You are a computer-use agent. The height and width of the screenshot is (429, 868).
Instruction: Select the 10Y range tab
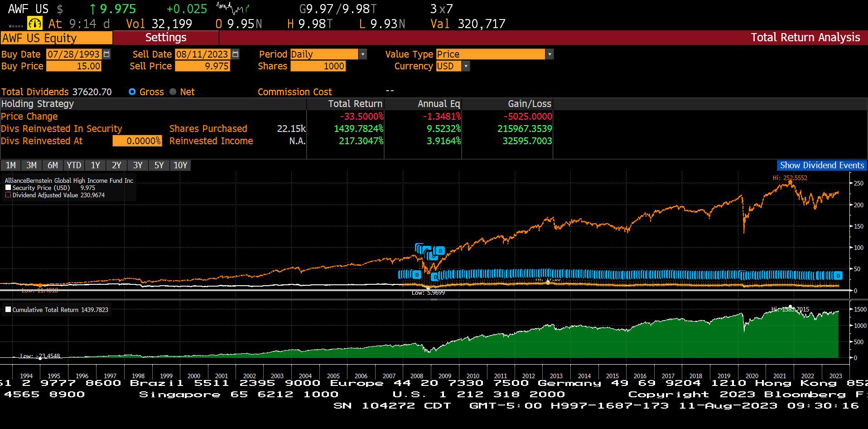pos(180,165)
